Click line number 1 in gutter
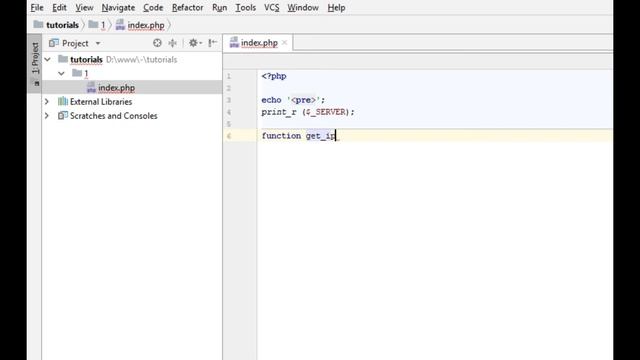640x360 pixels. tap(229, 76)
